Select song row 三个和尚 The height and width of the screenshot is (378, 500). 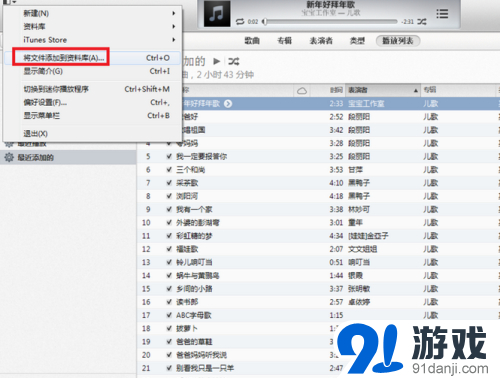pos(318,169)
